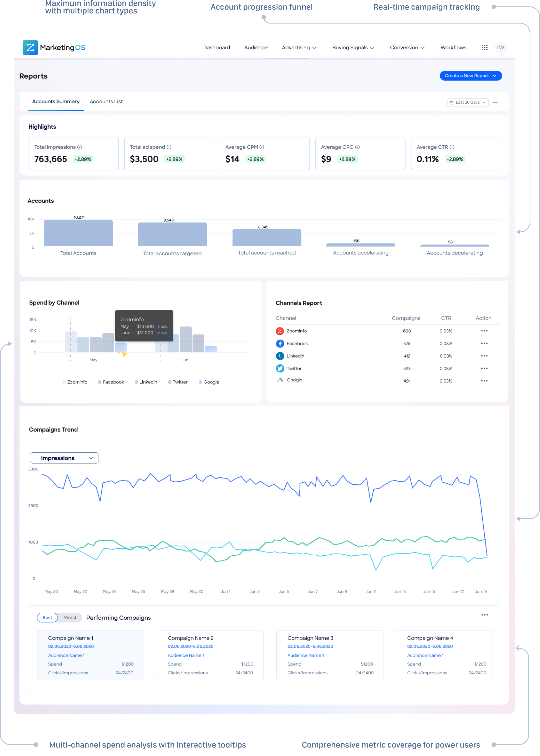This screenshot has height=756, width=540.
Task: Click the LW user avatar
Action: tap(500, 47)
